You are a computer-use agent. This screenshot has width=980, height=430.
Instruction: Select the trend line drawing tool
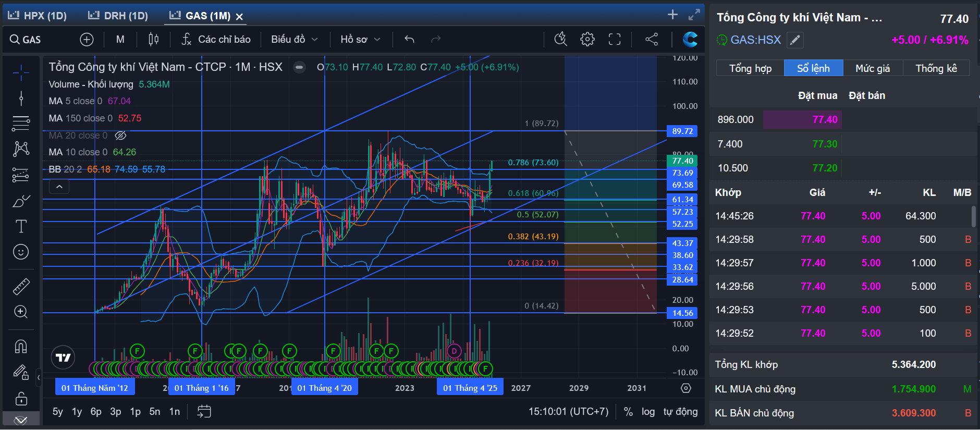coord(21,98)
